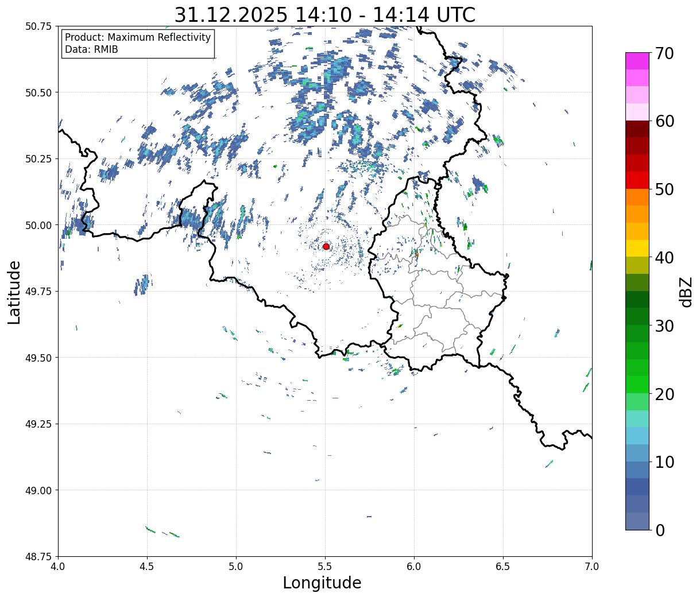This screenshot has width=700, height=597.
Task: Click the colorbar tick label 30
Action: (x=664, y=325)
